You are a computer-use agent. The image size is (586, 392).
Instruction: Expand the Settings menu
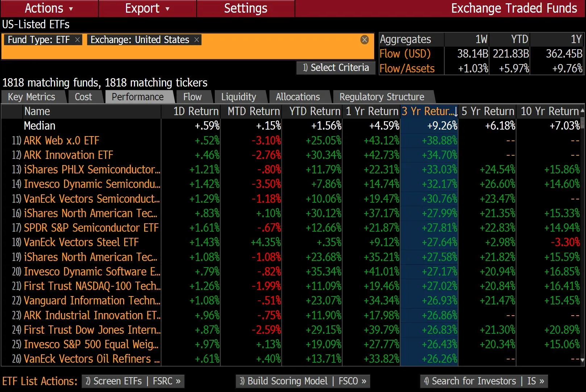coord(246,8)
